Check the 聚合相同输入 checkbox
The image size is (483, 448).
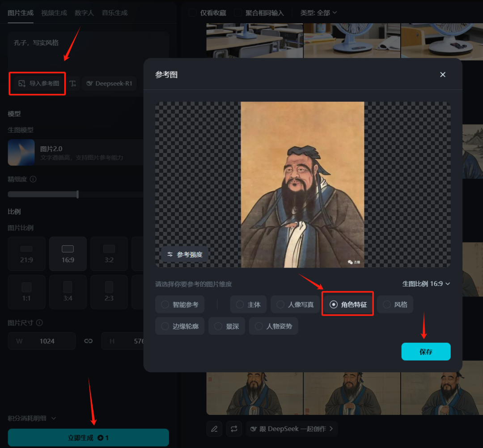pos(238,13)
